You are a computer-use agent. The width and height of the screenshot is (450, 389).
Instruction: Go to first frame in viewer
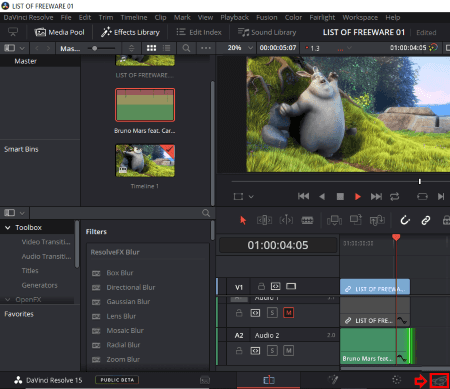pos(303,196)
